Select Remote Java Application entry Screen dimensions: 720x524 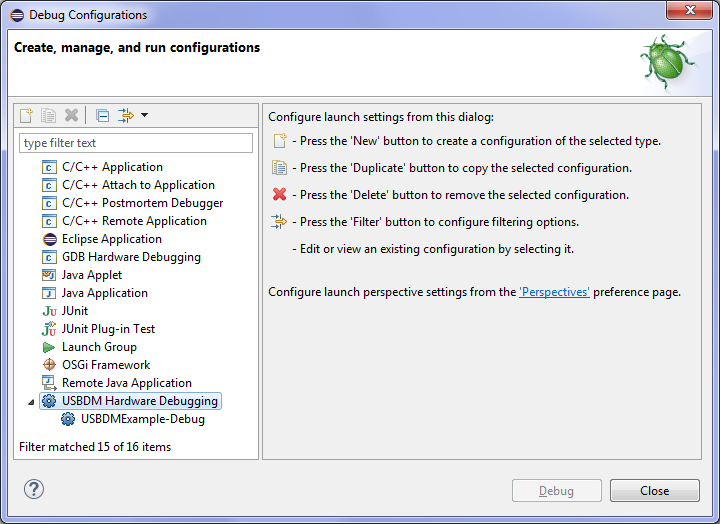click(x=126, y=383)
